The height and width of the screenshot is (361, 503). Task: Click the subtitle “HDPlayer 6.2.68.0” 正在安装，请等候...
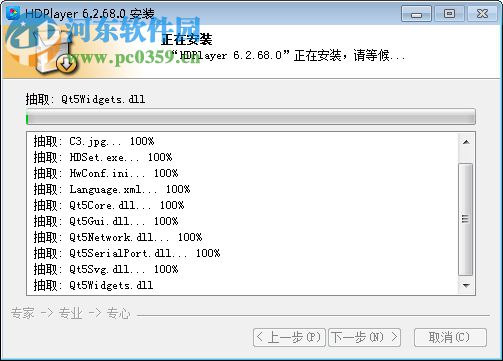tap(289, 55)
